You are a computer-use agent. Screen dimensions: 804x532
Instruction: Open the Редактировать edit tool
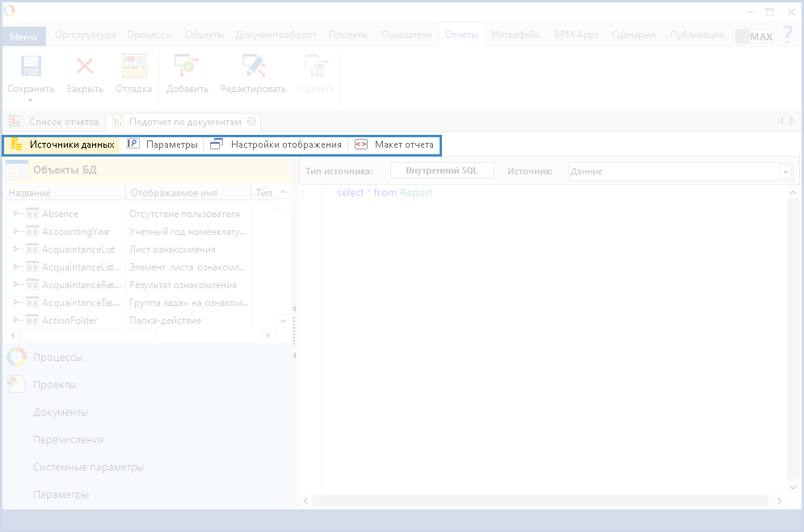pos(253,68)
